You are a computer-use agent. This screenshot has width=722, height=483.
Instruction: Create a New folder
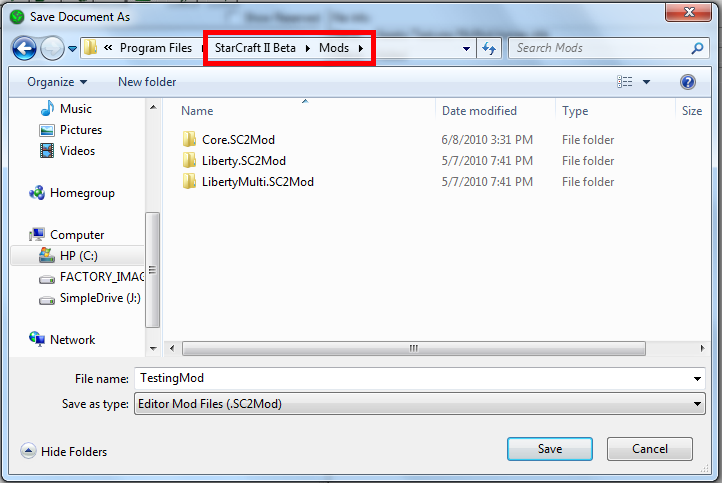tap(147, 82)
